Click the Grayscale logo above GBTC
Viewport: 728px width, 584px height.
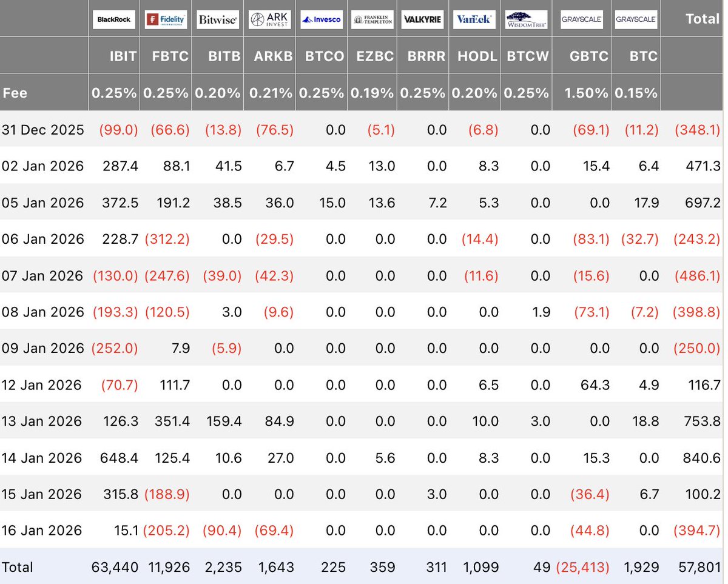(581, 19)
